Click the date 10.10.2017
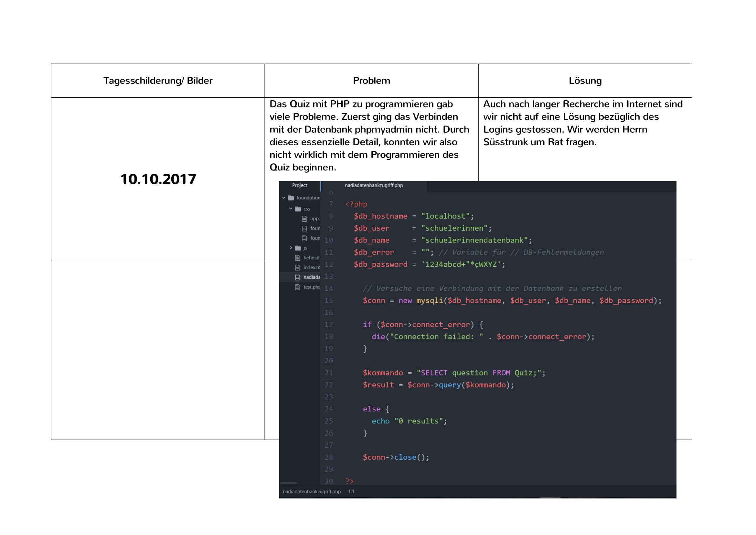This screenshot has height=535, width=756. (x=158, y=179)
